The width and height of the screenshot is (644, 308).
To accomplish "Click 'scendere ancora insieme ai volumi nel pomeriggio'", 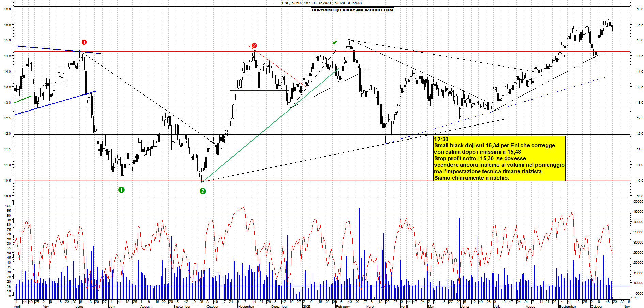I will [x=500, y=165].
